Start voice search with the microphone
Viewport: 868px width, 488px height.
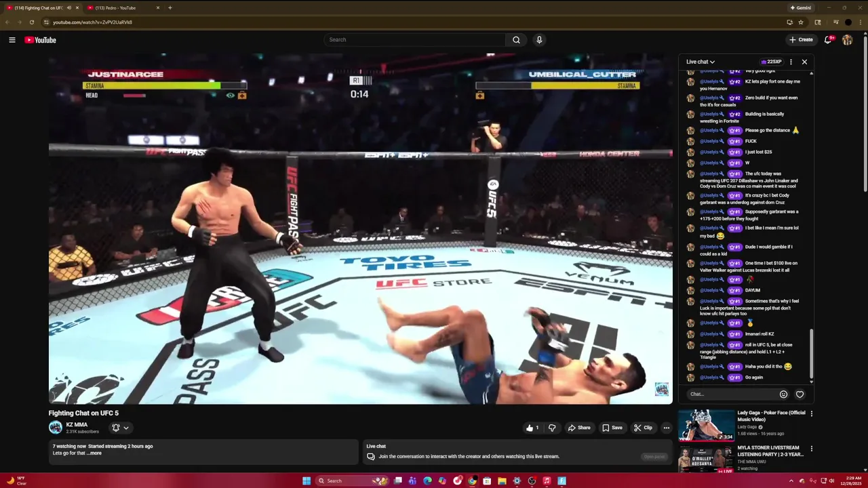pyautogui.click(x=539, y=40)
